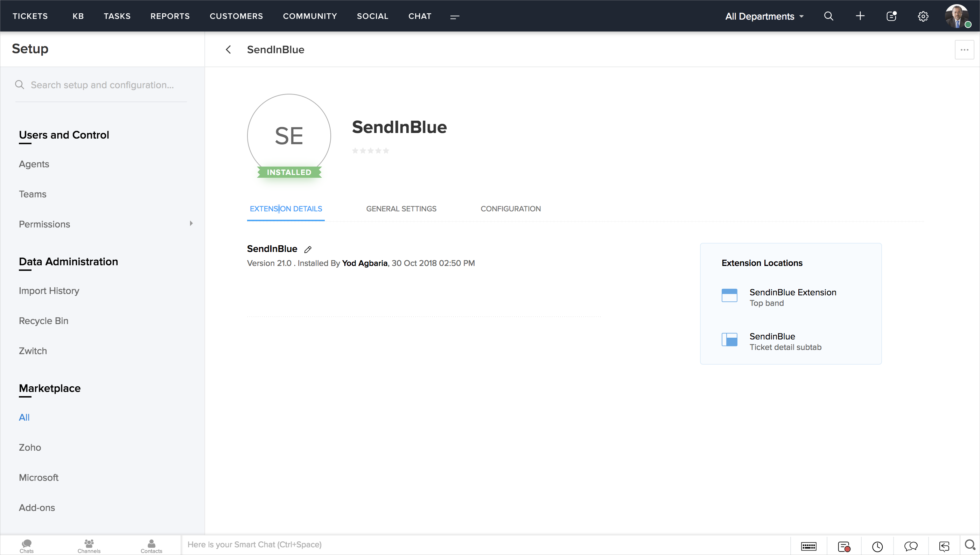Open the three-dots more options menu
Image resolution: width=980 pixels, height=555 pixels.
tap(964, 50)
